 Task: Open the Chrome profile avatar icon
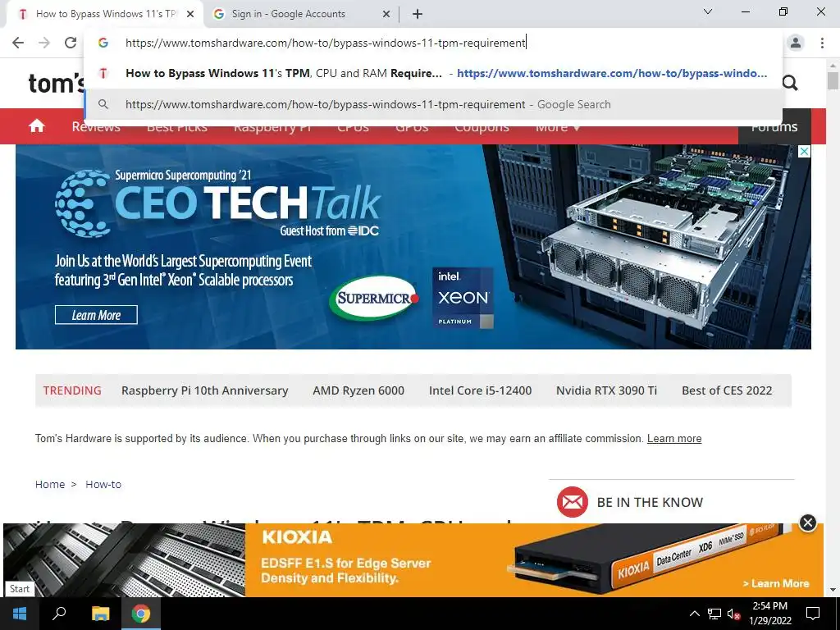pyautogui.click(x=796, y=43)
